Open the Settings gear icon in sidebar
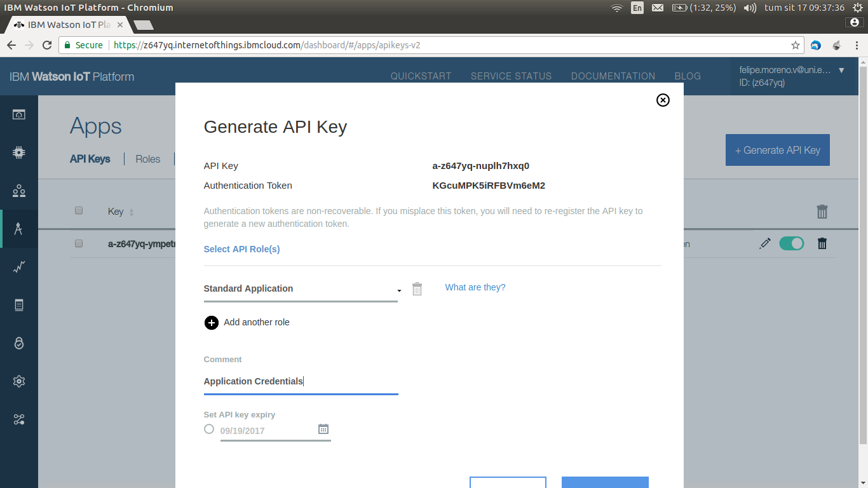Screen dimensions: 868x488 click(x=19, y=381)
